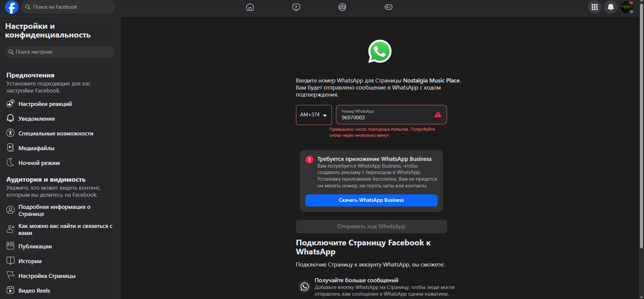This screenshot has width=644, height=299.
Task: Click the Настройка Страницы flag icon
Action: click(x=10, y=276)
